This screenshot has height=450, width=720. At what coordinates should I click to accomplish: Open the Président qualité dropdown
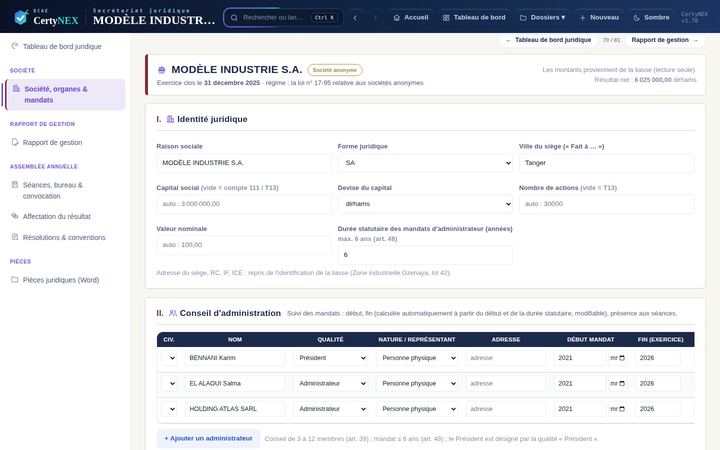click(331, 358)
